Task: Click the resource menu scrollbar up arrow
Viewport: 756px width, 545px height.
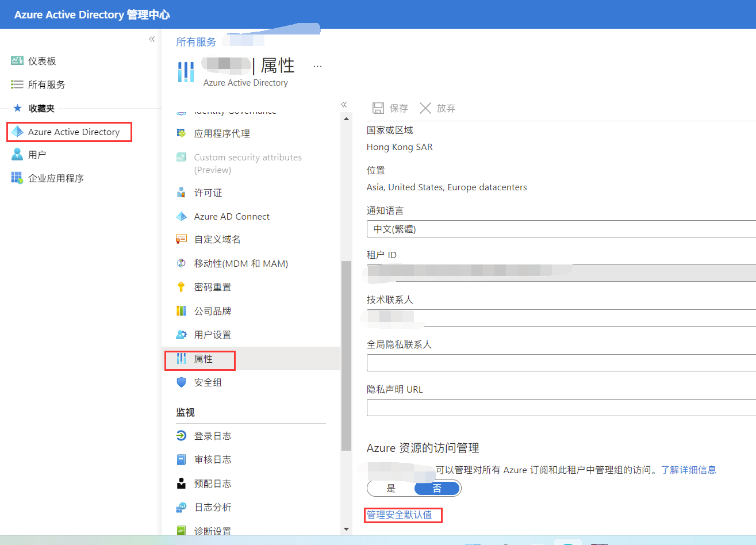Action: 346,119
